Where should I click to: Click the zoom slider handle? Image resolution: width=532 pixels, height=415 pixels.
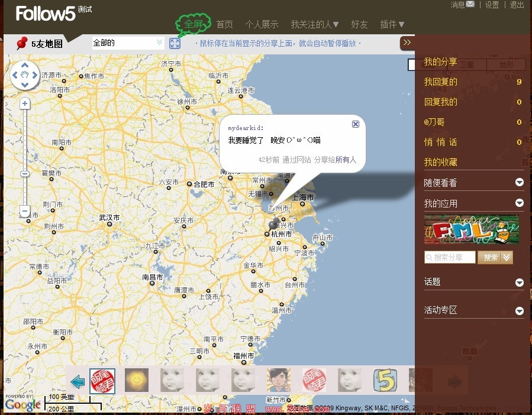25,174
